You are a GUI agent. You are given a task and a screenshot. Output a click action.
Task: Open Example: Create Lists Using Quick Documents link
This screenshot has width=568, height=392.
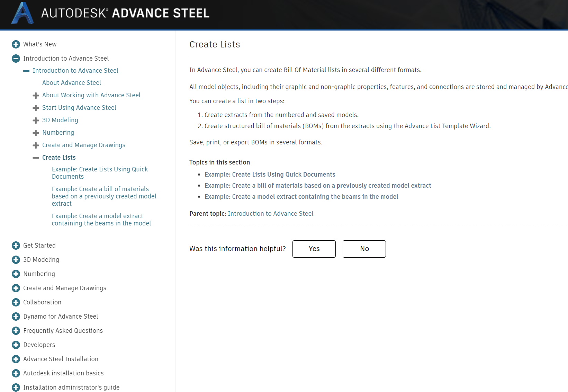270,174
